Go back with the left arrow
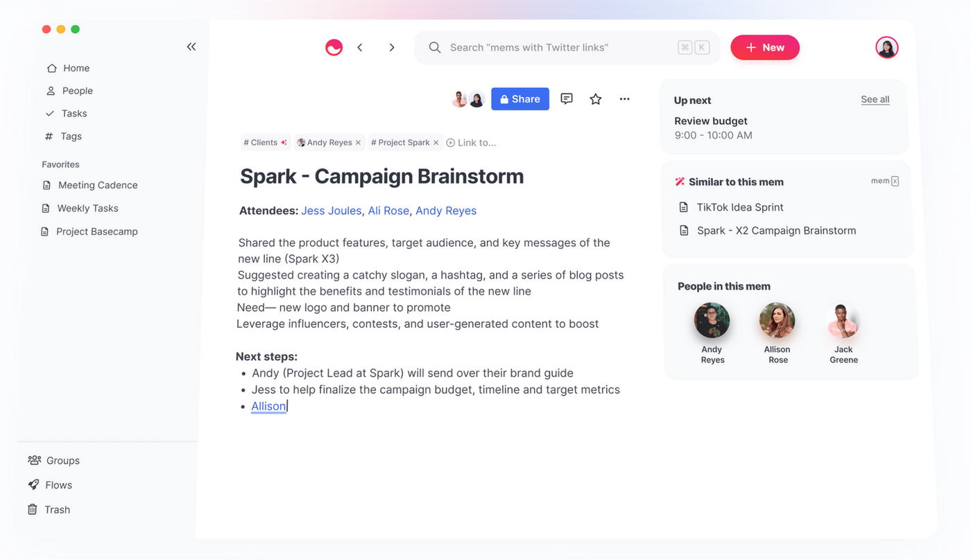This screenshot has width=971, height=560. [360, 47]
